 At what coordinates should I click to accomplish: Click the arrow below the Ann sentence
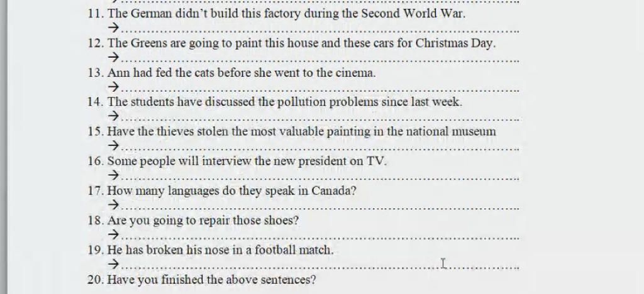click(x=114, y=87)
